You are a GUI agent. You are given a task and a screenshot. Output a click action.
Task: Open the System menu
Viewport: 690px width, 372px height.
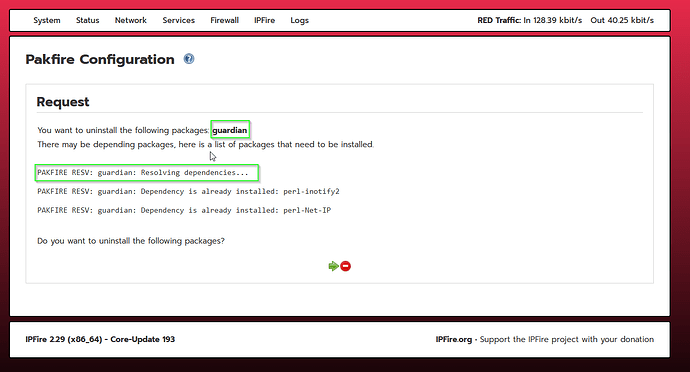coord(47,20)
